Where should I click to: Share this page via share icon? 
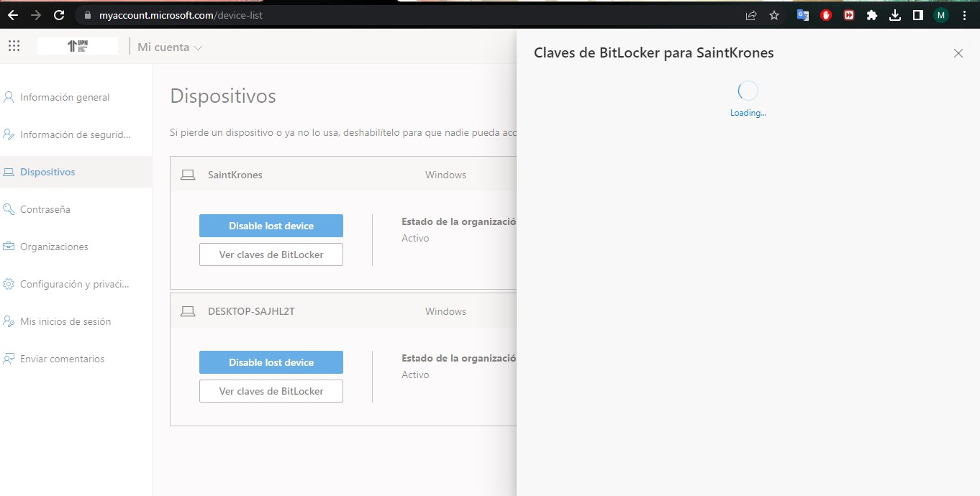[x=751, y=14]
